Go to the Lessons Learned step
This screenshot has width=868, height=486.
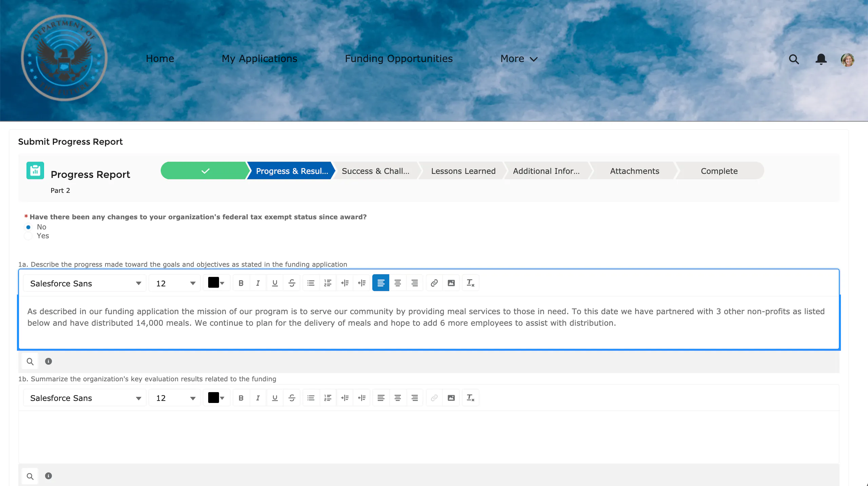point(463,171)
